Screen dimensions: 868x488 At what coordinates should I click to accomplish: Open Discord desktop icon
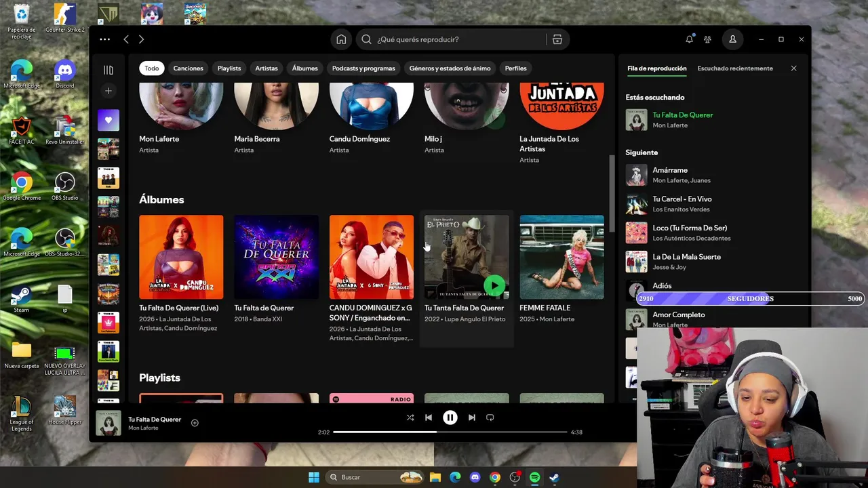click(x=65, y=74)
